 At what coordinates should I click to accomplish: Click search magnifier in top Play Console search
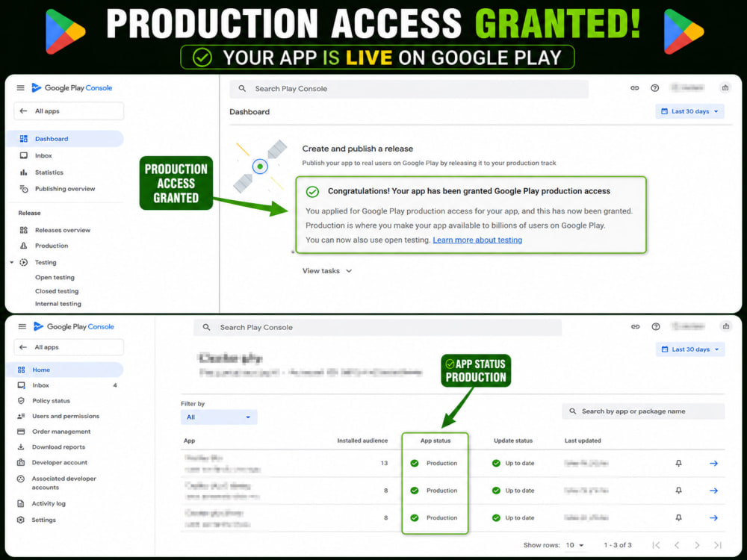(x=242, y=89)
